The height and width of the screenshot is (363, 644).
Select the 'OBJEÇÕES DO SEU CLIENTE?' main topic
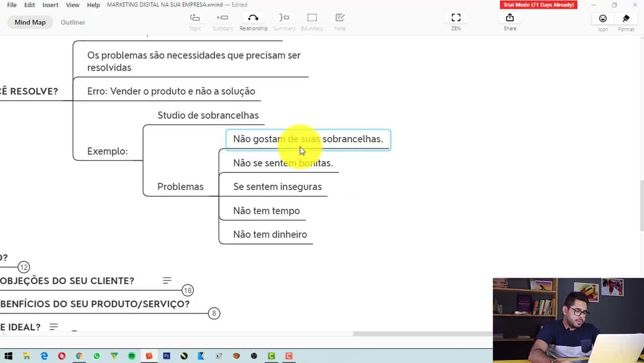[68, 281]
